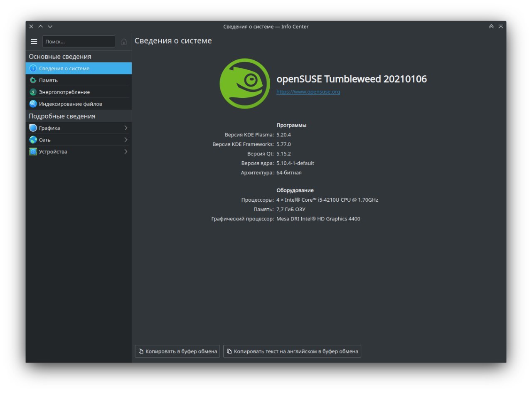
Task: Open the hamburger menu
Action: (34, 42)
